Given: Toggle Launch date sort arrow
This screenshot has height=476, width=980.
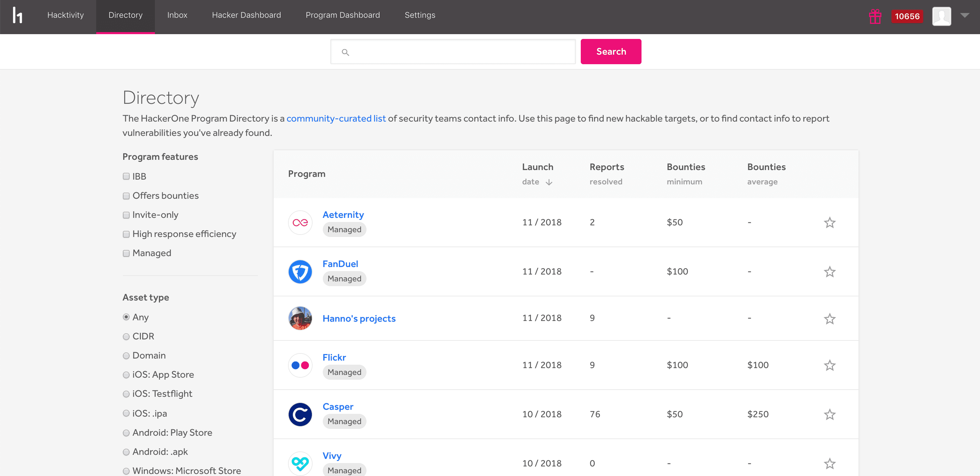Looking at the screenshot, I should pyautogui.click(x=549, y=182).
